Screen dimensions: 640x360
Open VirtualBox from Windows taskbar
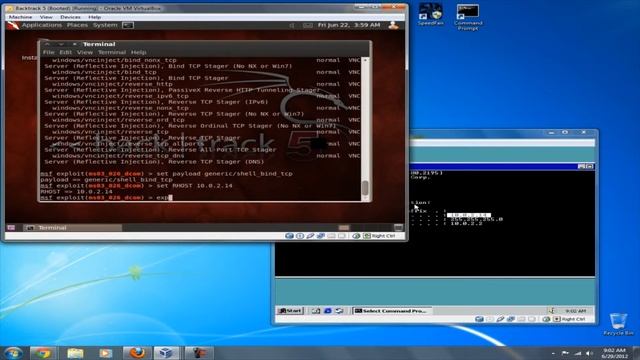coord(166,353)
